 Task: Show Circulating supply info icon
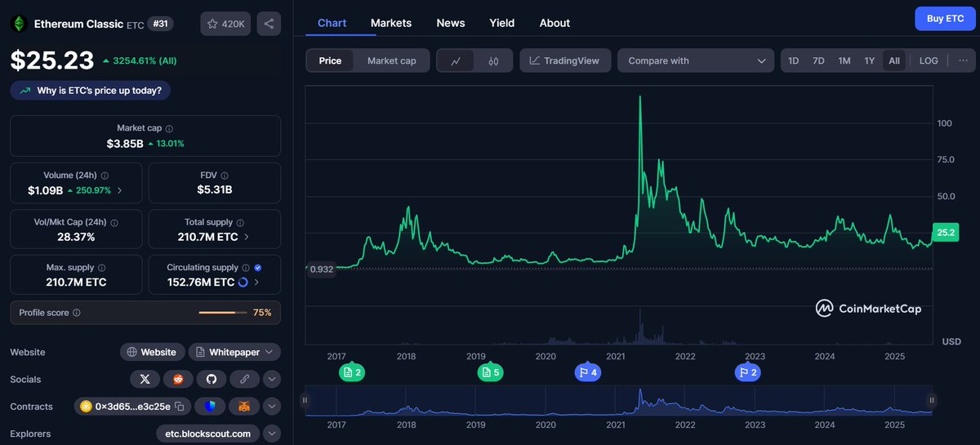pos(246,268)
